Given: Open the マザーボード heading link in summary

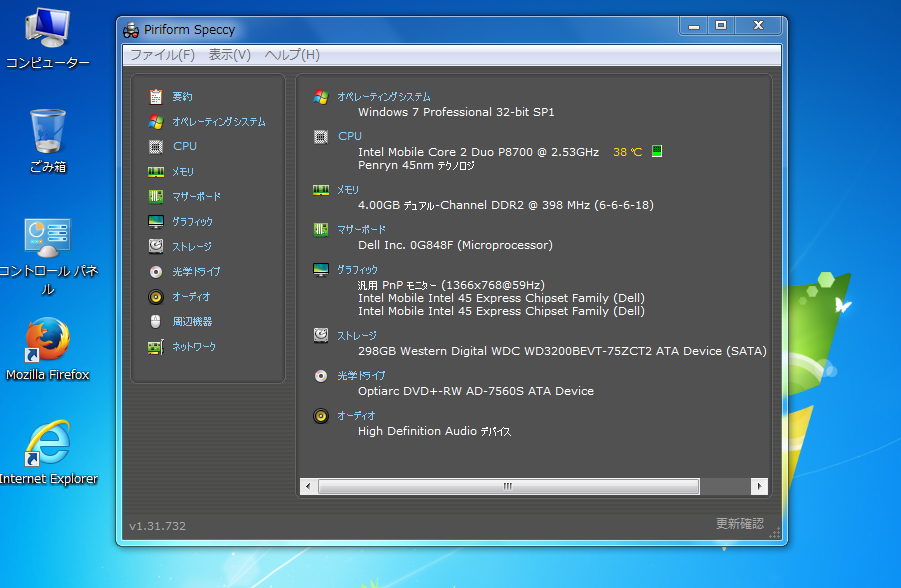Looking at the screenshot, I should [361, 230].
